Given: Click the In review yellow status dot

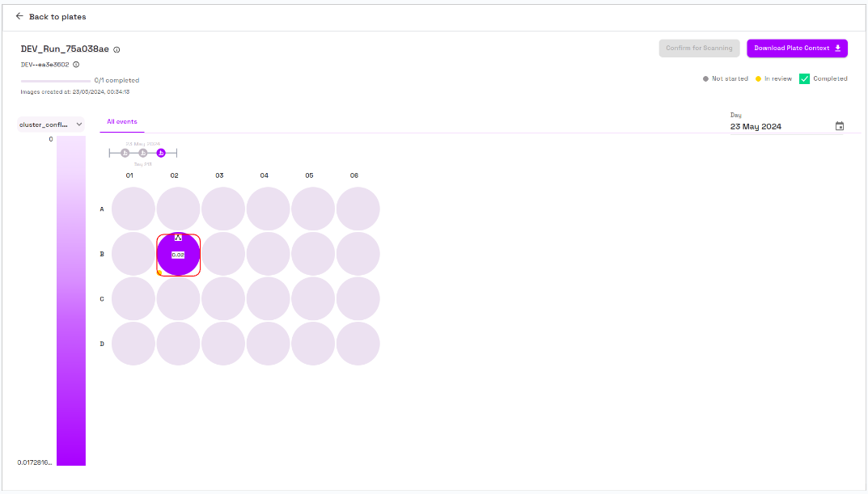Looking at the screenshot, I should [758, 79].
